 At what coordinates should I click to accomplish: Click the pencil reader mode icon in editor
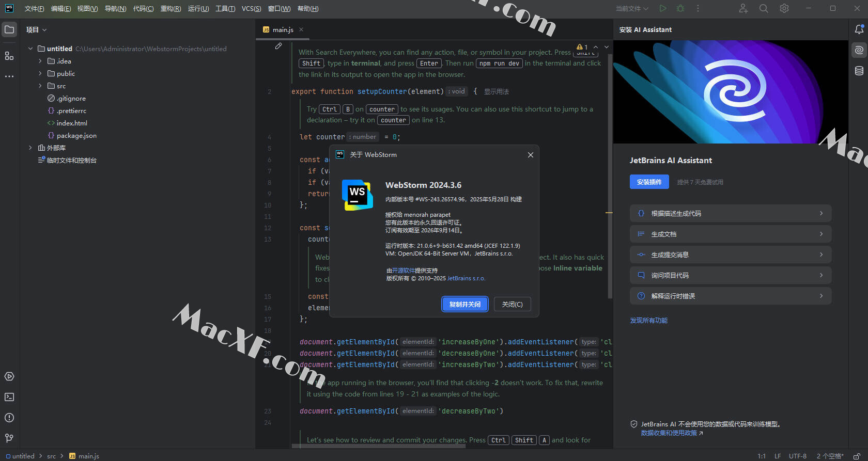(278, 46)
